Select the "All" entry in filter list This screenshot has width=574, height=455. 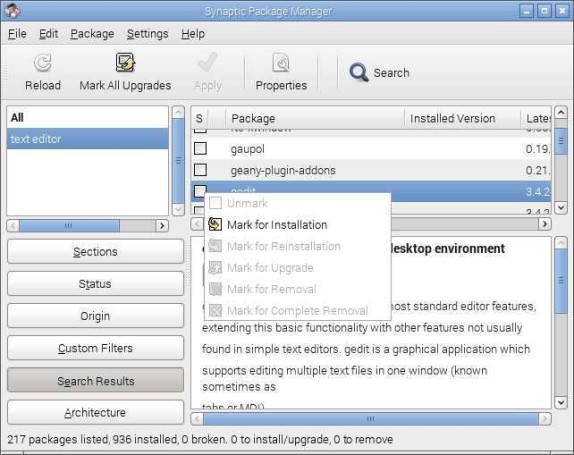click(x=87, y=118)
